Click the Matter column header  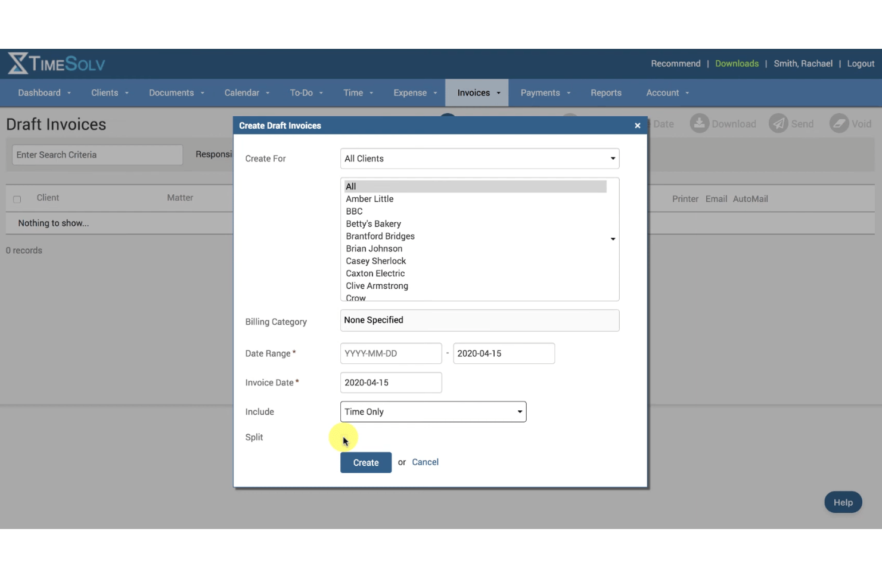coord(180,198)
